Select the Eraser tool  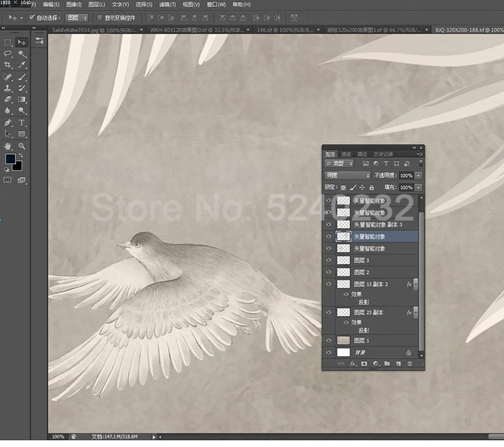7,99
